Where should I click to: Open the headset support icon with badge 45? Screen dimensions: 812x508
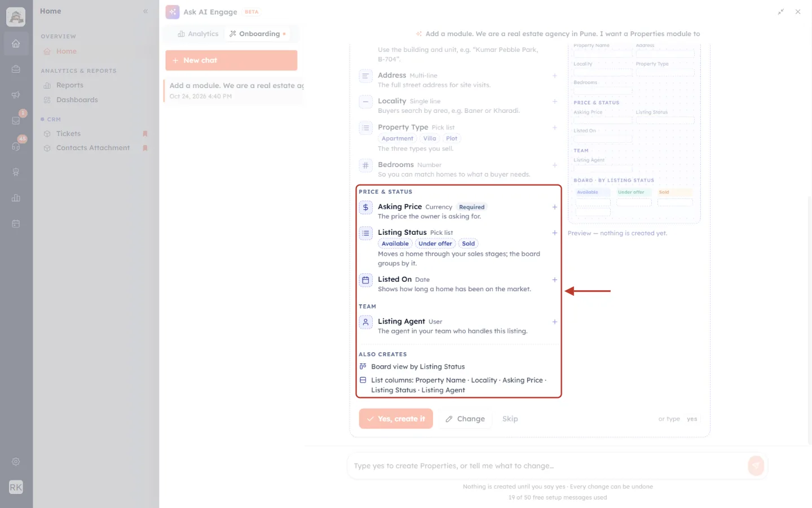pyautogui.click(x=16, y=146)
